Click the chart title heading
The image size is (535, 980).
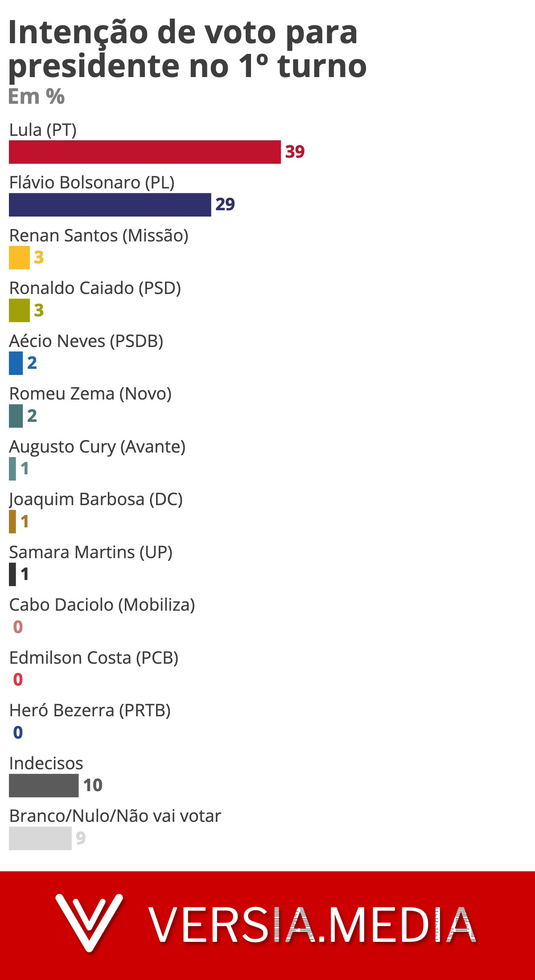pyautogui.click(x=187, y=49)
